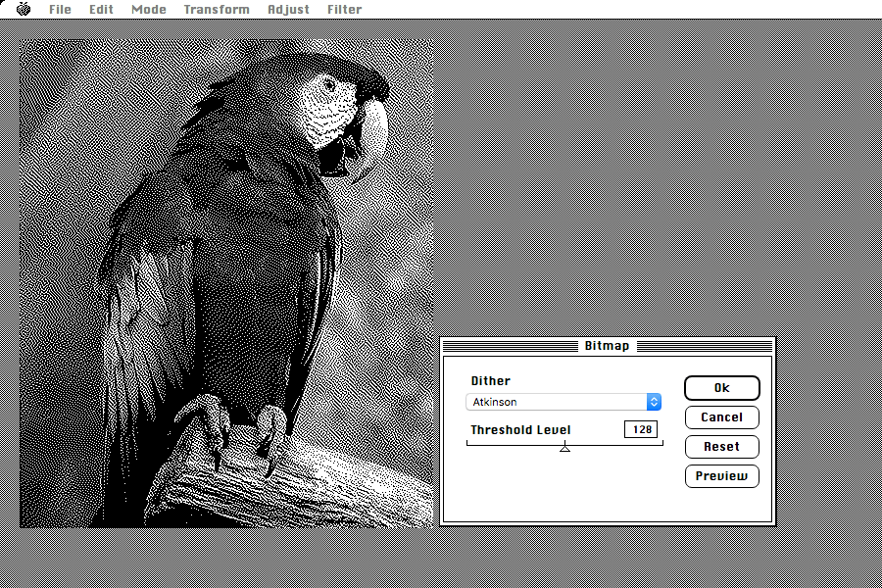Click the Threshold Level slider triangle handle
882x588 pixels.
pos(564,447)
